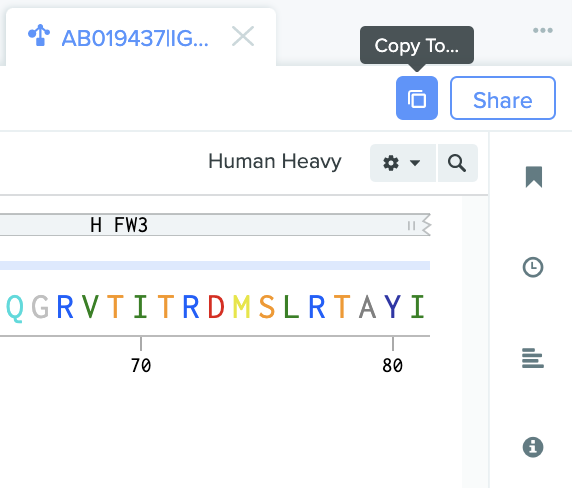The height and width of the screenshot is (488, 572).
Task: Open the version history clock icon
Action: [x=533, y=267]
